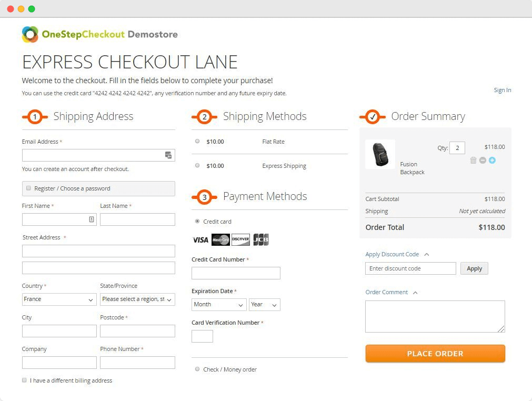Open the expiration Year dropdown
The width and height of the screenshot is (532, 401).
click(265, 304)
